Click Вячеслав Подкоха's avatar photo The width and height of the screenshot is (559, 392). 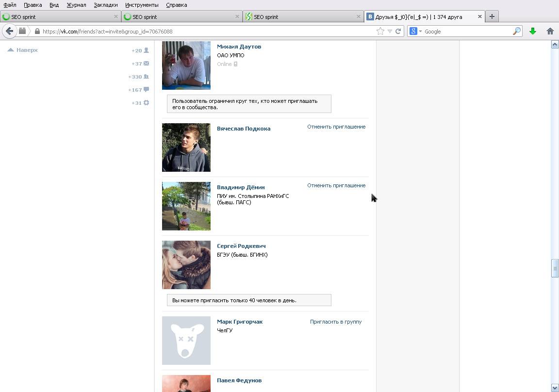(x=186, y=147)
